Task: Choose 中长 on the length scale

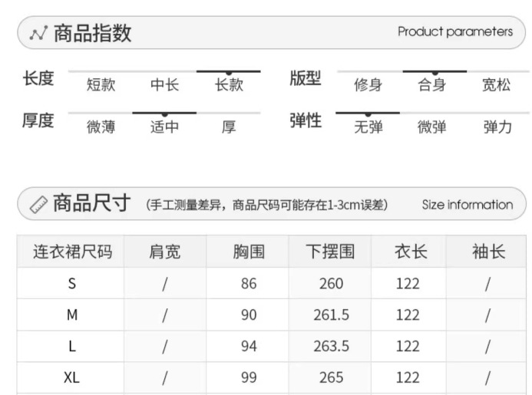Action: coord(164,84)
